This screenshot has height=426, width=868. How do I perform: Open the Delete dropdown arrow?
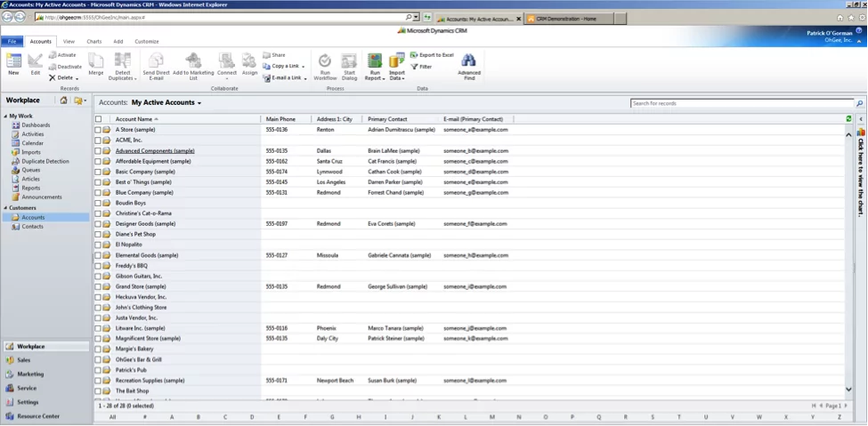click(x=77, y=78)
